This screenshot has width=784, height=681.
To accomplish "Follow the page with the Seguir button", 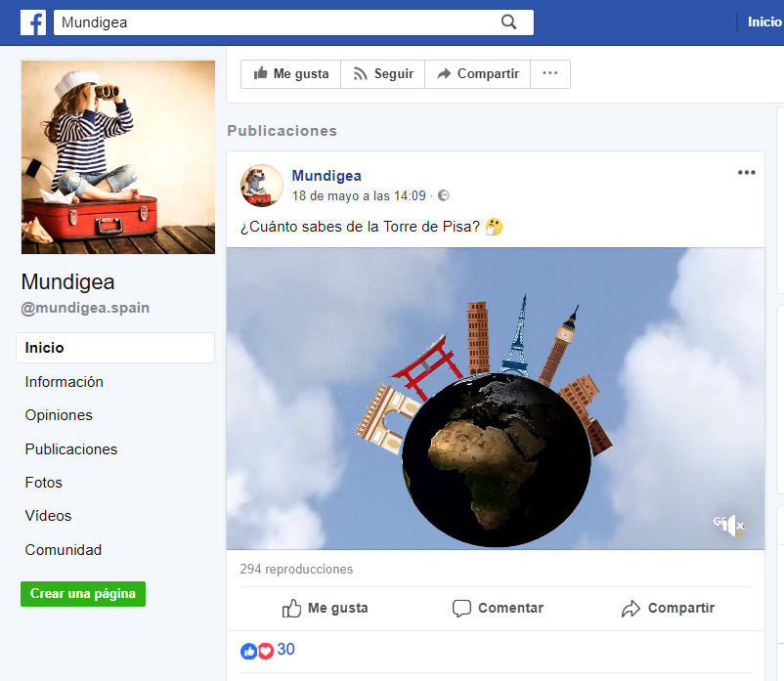I will pyautogui.click(x=383, y=74).
